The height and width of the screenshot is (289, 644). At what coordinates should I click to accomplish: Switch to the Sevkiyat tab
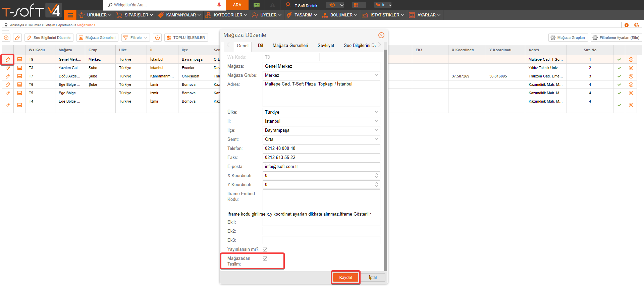pyautogui.click(x=326, y=45)
